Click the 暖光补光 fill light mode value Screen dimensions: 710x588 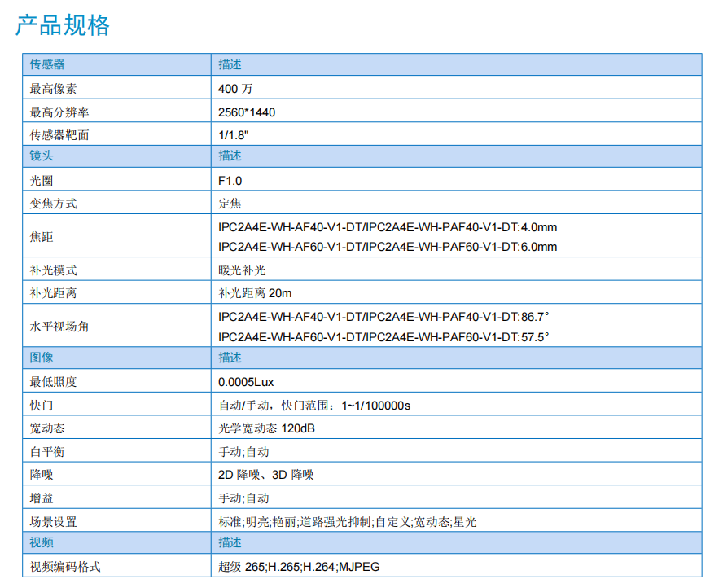(242, 270)
